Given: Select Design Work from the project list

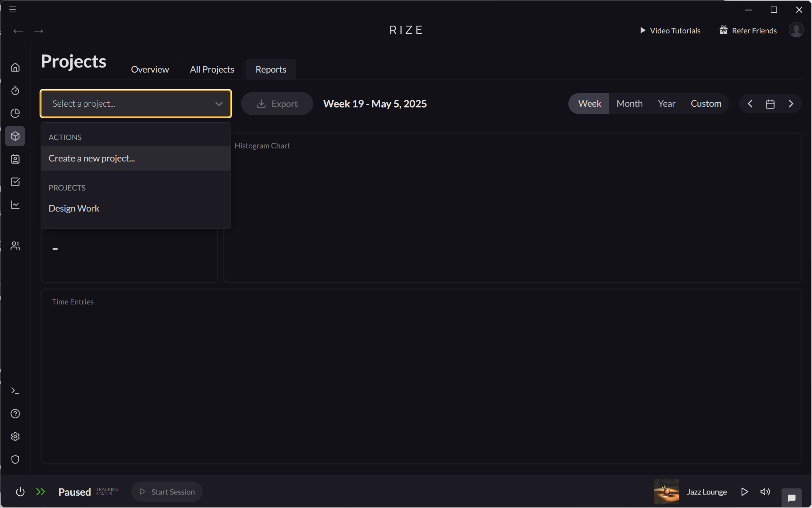Looking at the screenshot, I should [74, 208].
